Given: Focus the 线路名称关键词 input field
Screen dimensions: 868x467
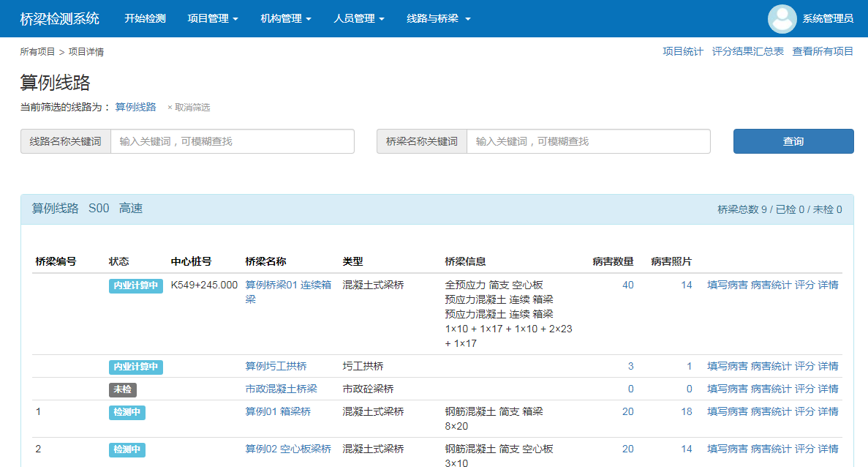Looking at the screenshot, I should tap(232, 141).
